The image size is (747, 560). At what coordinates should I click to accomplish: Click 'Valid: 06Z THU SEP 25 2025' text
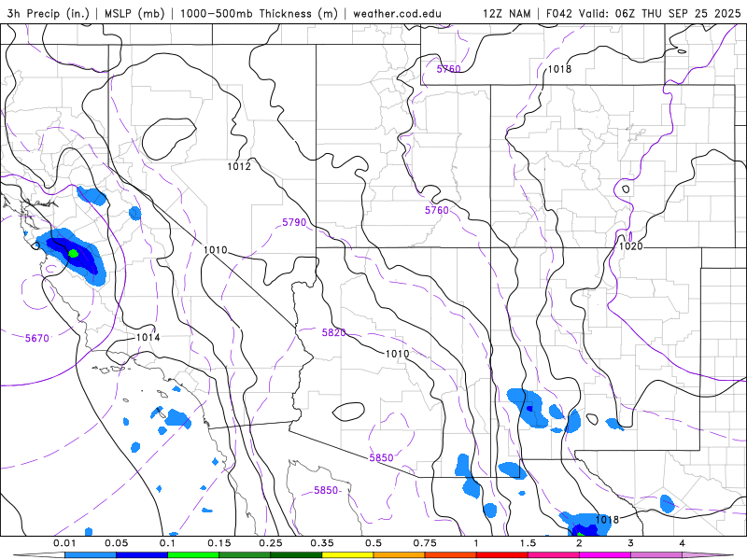[660, 13]
